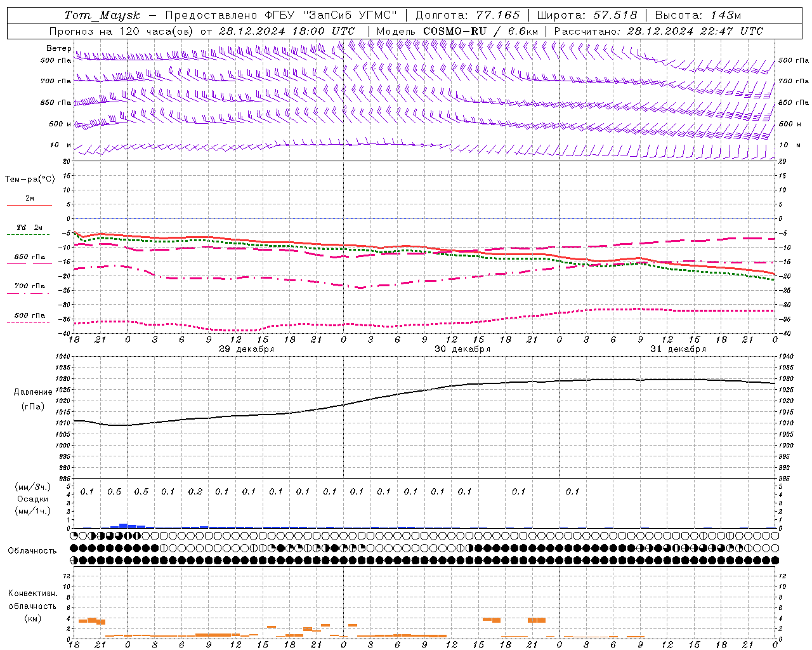Click the 'Широта: 57.518' latitude value

(587, 15)
